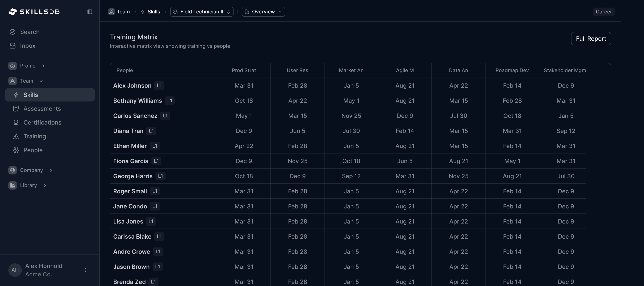Expand the Team sidebar chevron
This screenshot has height=286, width=644.
pyautogui.click(x=41, y=81)
